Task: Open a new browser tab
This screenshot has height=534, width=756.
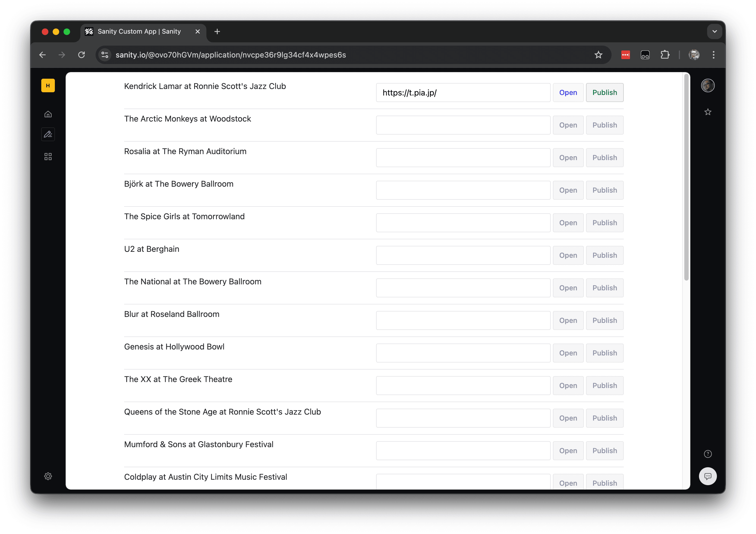Action: pyautogui.click(x=217, y=31)
